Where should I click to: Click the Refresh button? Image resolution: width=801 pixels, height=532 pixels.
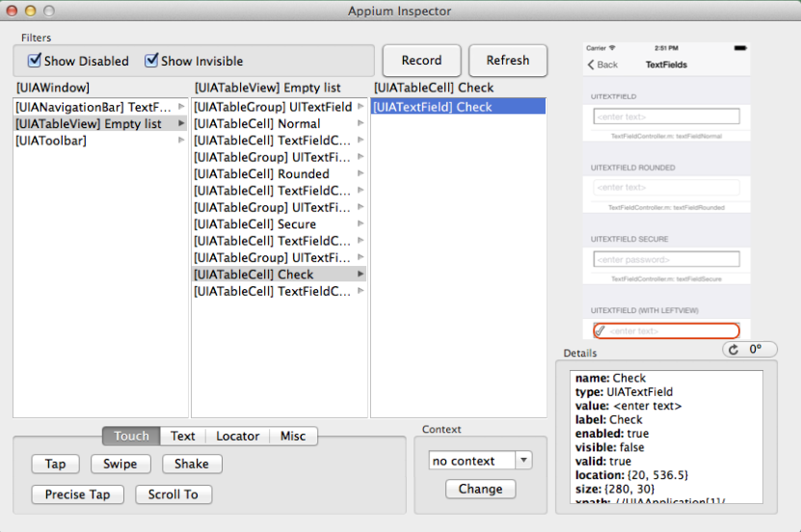pos(508,61)
